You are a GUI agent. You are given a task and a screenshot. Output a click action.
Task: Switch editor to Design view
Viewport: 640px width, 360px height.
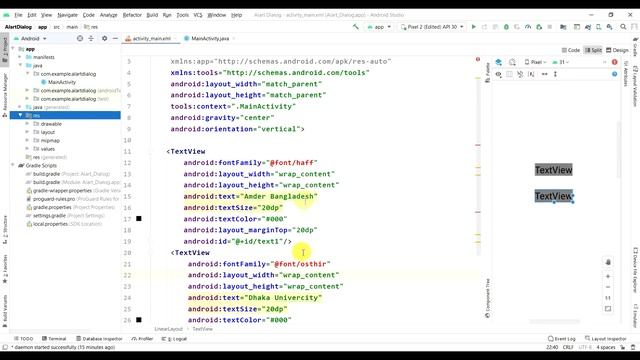tap(617, 50)
